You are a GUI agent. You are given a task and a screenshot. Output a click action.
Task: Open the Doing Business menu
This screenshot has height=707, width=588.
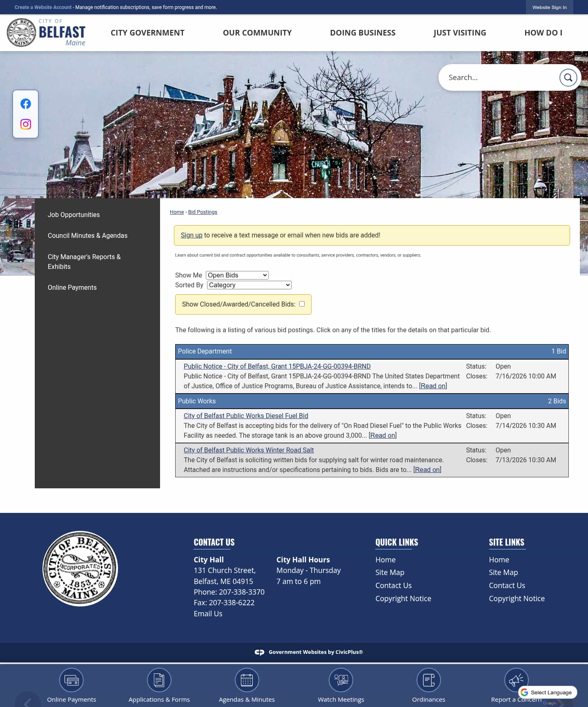(363, 33)
